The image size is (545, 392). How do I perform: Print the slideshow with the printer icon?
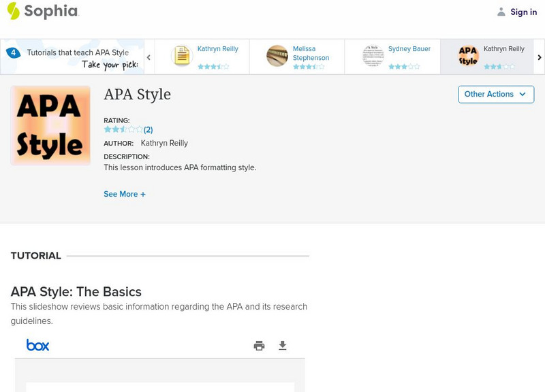259,346
